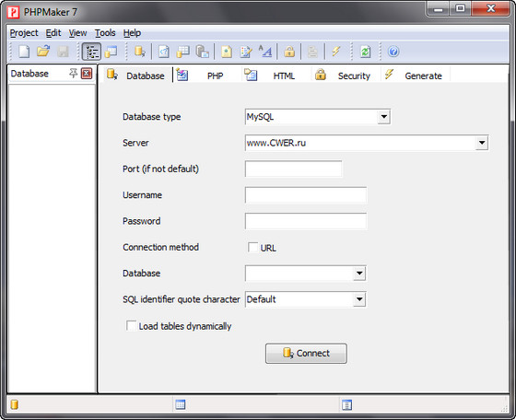Image resolution: width=516 pixels, height=420 pixels.
Task: Open the Database name dropdown
Action: pos(359,274)
